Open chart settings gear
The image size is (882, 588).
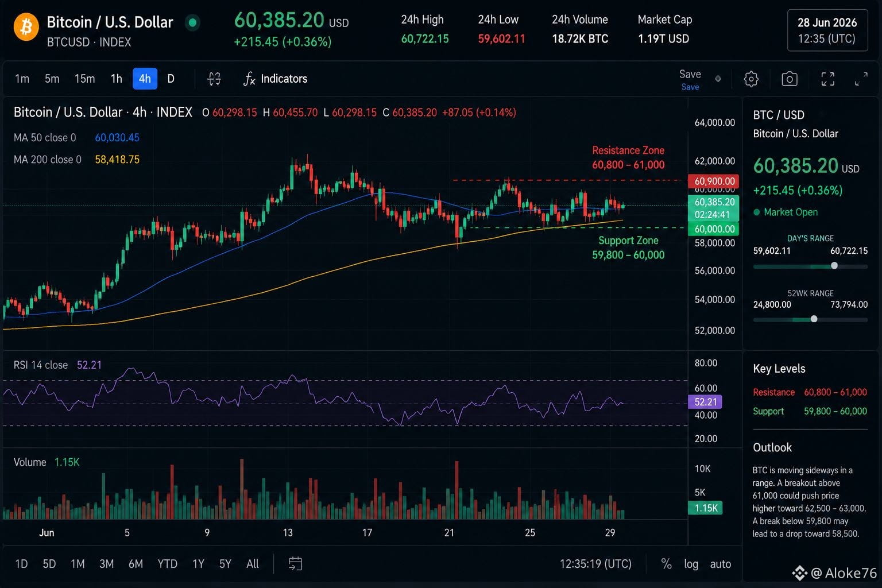click(751, 79)
